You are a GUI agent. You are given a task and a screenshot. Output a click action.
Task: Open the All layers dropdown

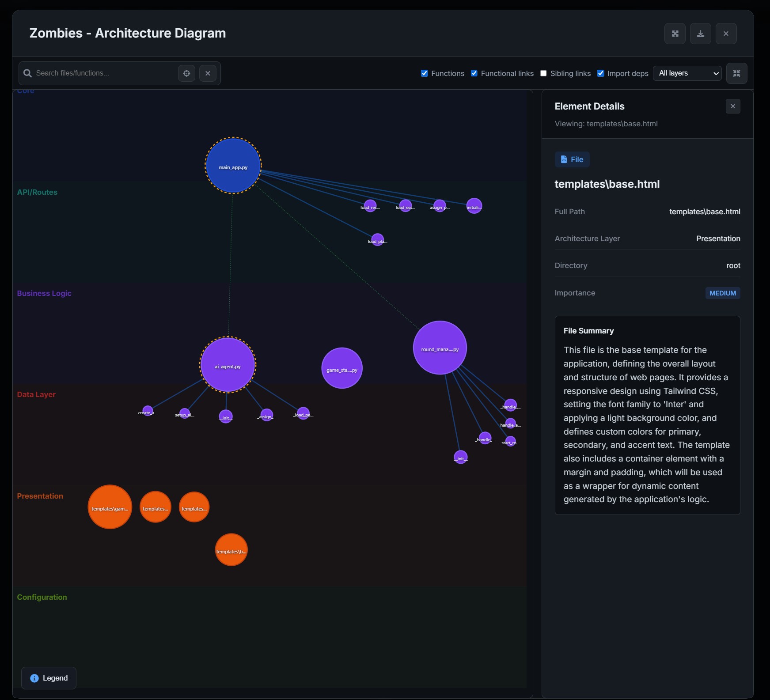coord(687,73)
